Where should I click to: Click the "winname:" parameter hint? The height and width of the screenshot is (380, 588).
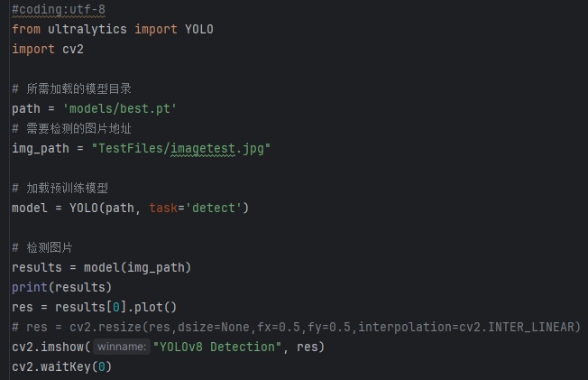[121, 347]
